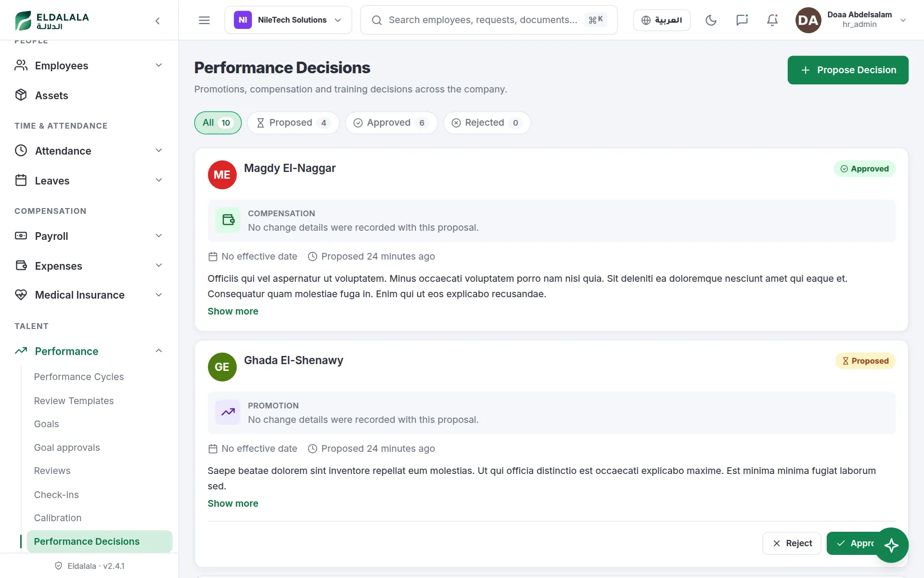Expand the Attendance sidebar section

[x=89, y=151]
